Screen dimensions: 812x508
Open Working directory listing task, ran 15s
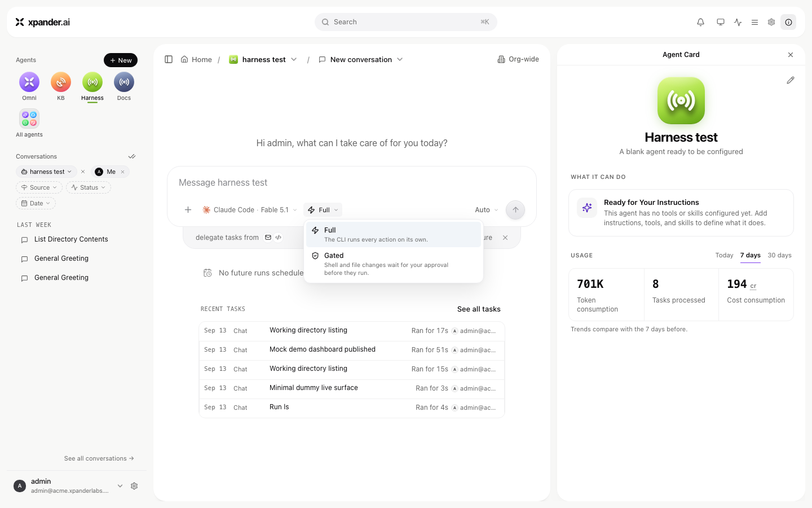[x=352, y=369]
